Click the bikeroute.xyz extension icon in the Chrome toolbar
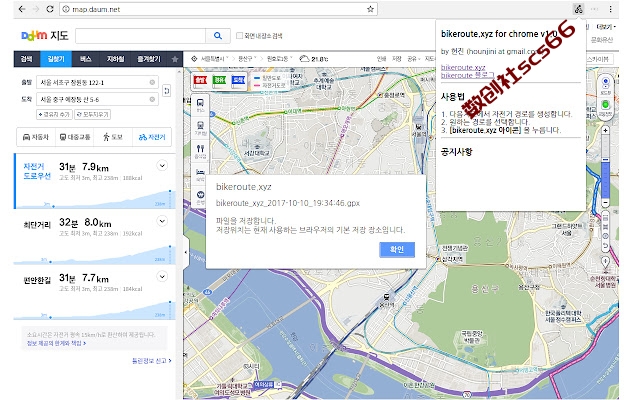 578,9
